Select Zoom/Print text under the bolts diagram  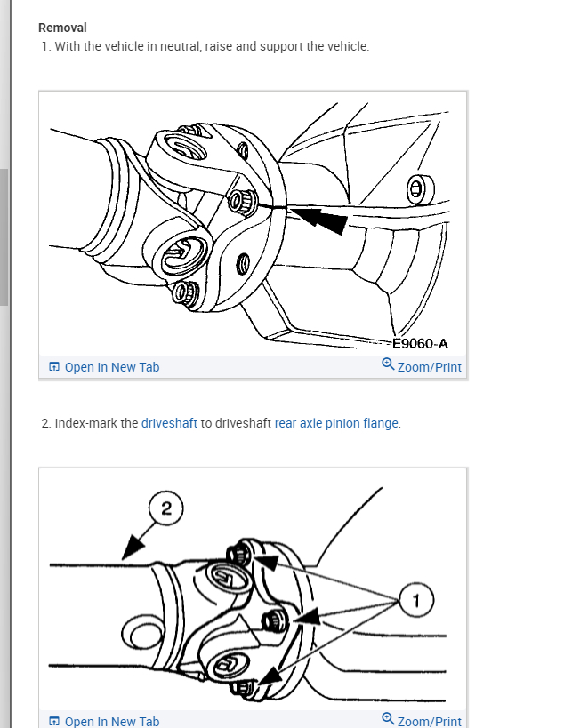[430, 722]
